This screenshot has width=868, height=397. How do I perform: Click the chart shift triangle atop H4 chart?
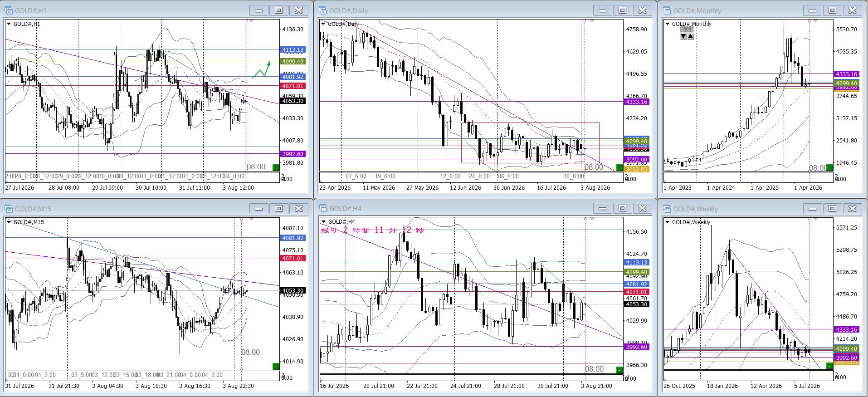click(592, 219)
